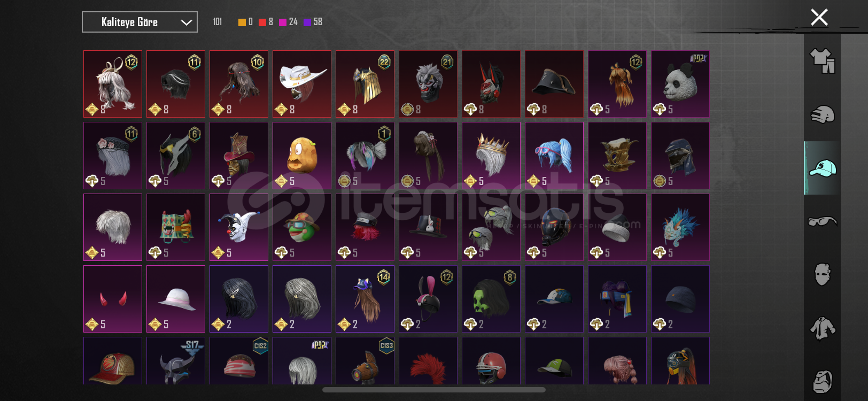Click the red rarity count swatch

pyautogui.click(x=262, y=22)
